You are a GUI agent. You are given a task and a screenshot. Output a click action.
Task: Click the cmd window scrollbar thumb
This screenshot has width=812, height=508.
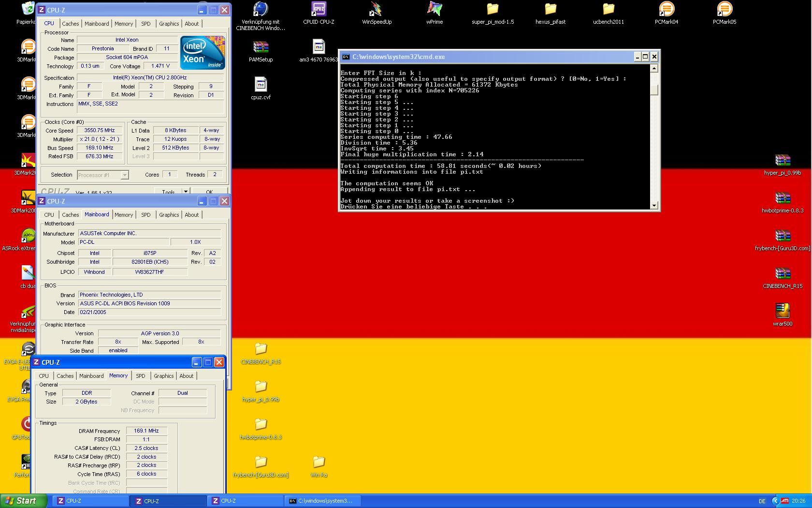click(x=654, y=90)
